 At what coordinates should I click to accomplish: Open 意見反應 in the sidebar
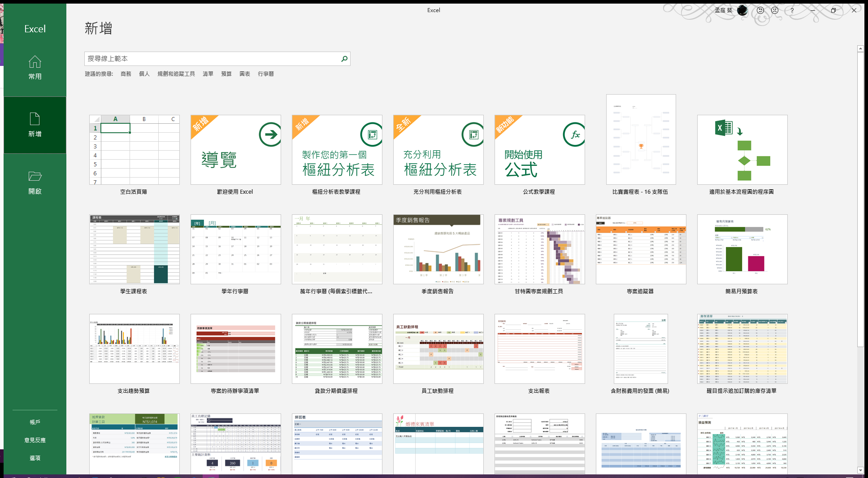pos(35,440)
